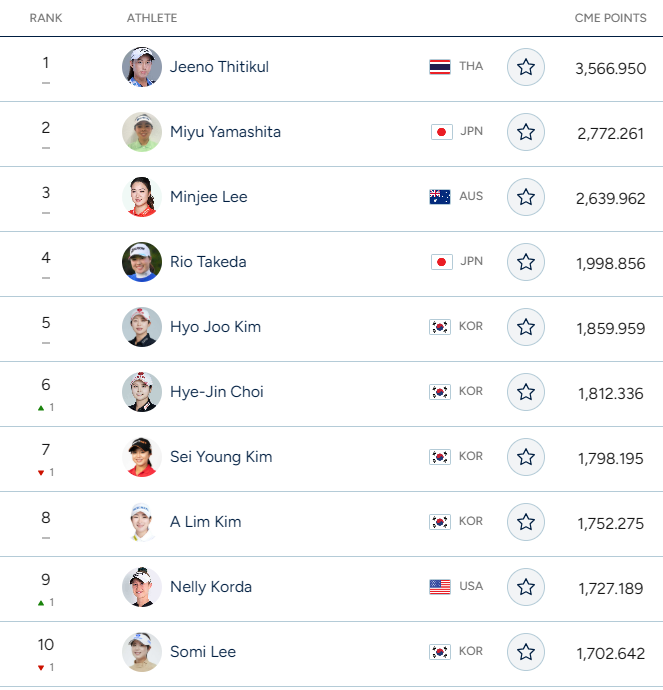Open Nelly Korda's player name link
The image size is (663, 690).
coord(211,587)
